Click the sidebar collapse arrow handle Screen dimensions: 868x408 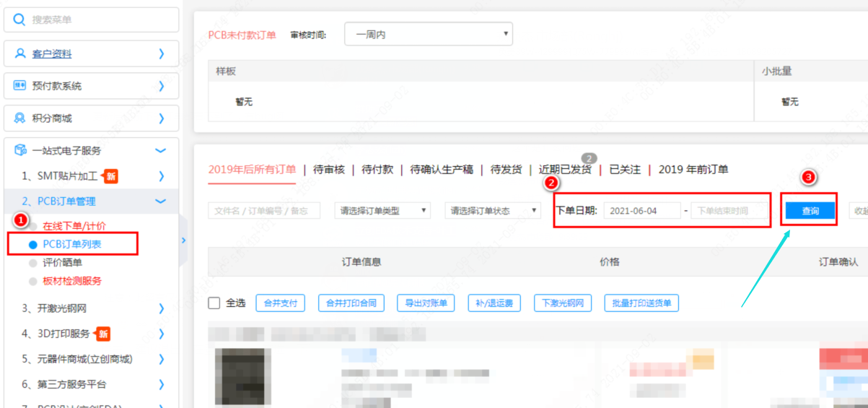[x=183, y=240]
